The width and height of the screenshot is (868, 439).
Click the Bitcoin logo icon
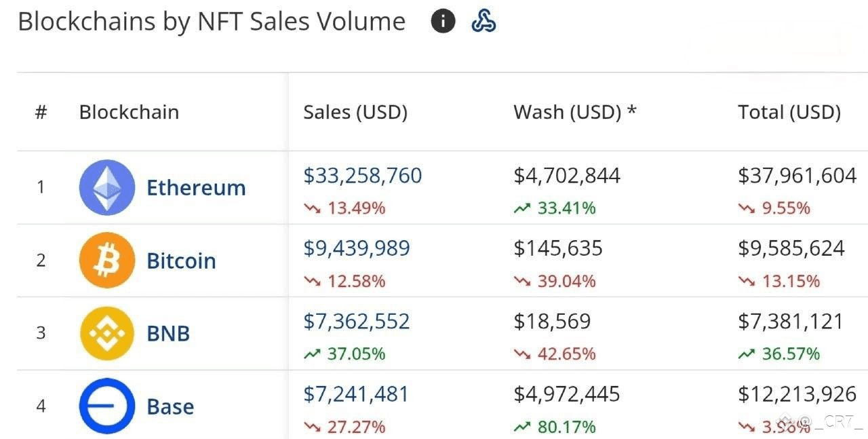[x=107, y=261]
